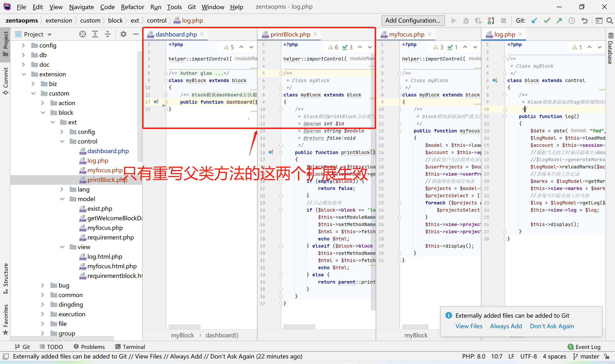This screenshot has height=364, width=615.
Task: Click View Files link in notification
Action: click(469, 326)
